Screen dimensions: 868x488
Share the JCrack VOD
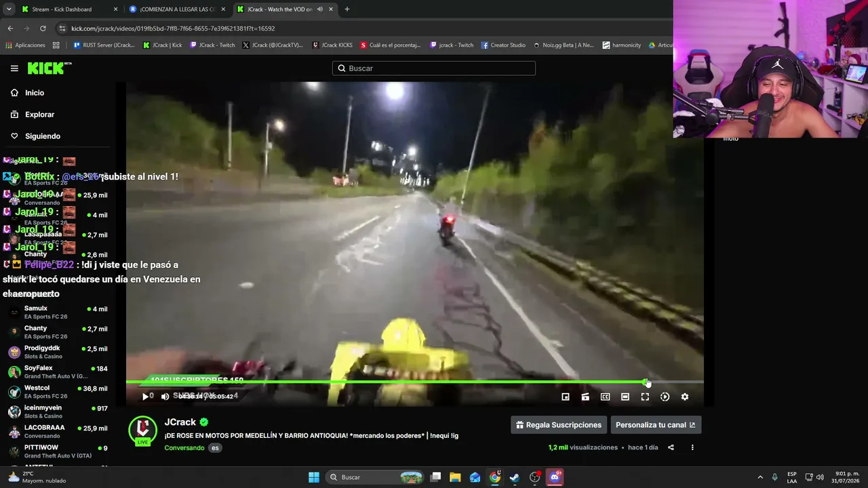[671, 447]
